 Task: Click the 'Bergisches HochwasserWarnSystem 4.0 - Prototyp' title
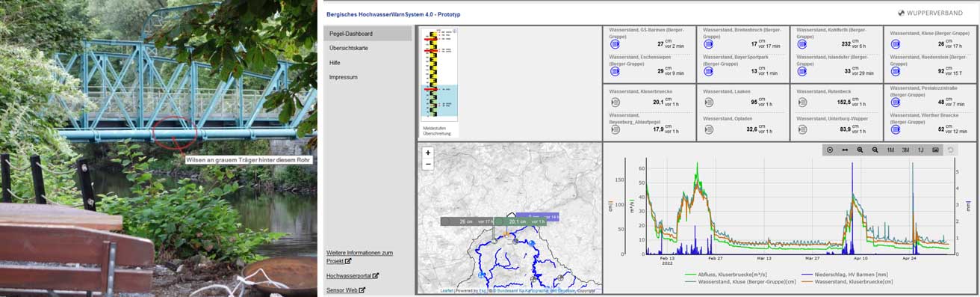point(393,14)
